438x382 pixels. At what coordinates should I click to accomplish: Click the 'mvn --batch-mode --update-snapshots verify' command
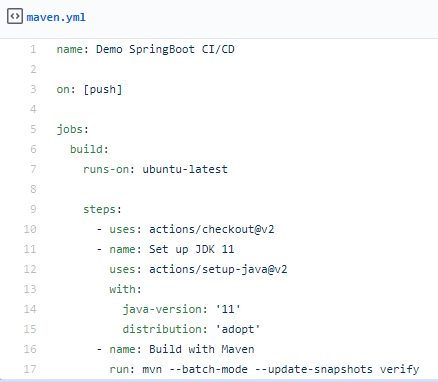coord(281,370)
